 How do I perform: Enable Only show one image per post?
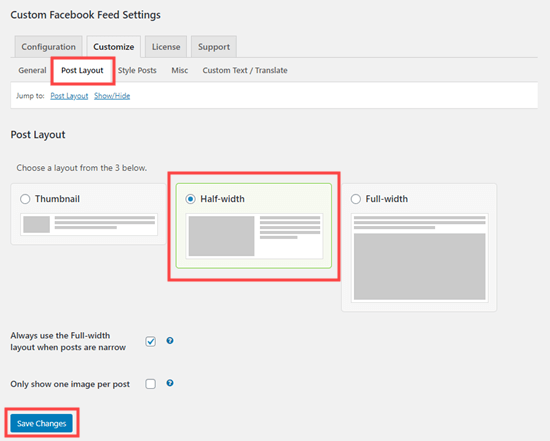pos(150,384)
